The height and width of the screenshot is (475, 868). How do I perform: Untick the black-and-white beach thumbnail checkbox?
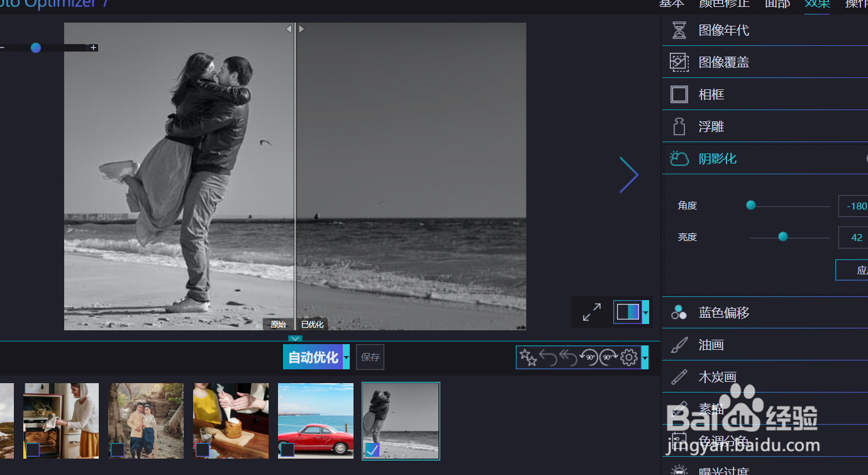[372, 449]
